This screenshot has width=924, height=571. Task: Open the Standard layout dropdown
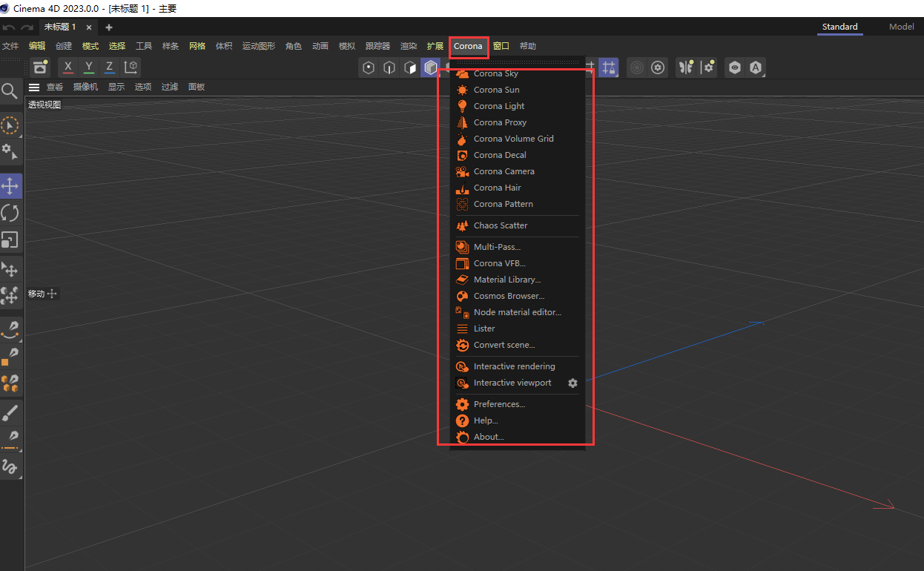click(x=839, y=26)
